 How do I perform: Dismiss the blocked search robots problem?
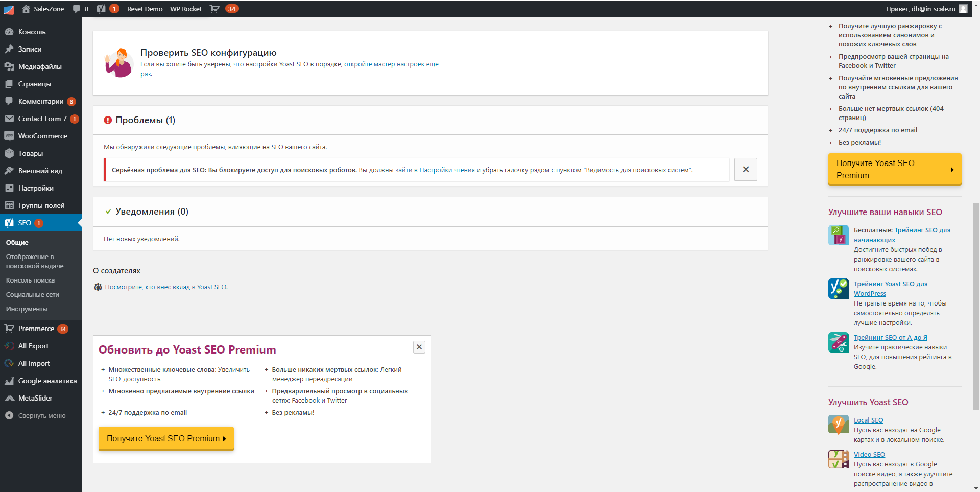(746, 169)
